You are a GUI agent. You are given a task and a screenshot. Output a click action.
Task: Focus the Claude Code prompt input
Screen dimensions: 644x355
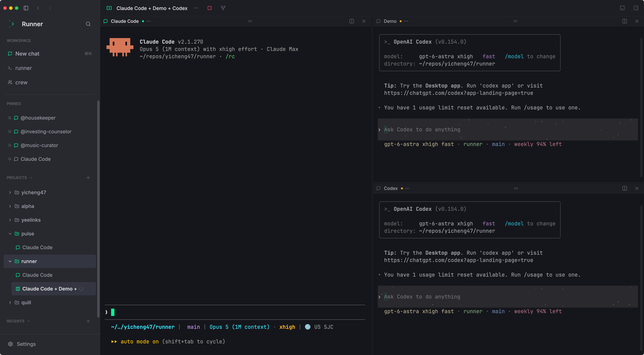point(235,312)
